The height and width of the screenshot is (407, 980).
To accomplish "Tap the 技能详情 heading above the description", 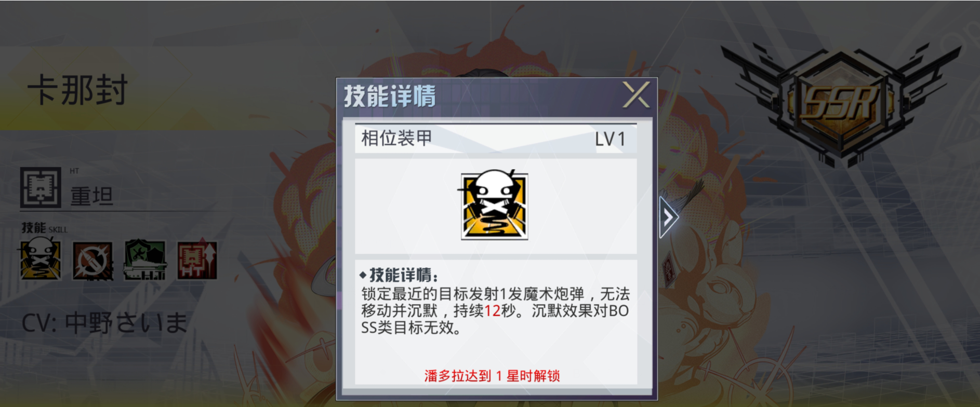I will 399,275.
